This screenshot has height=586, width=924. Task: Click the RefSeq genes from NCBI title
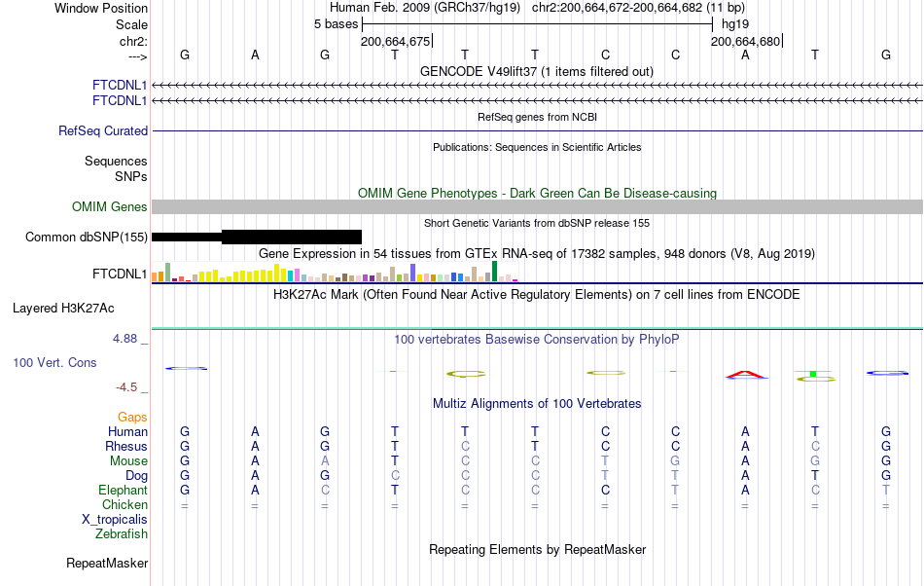(537, 118)
